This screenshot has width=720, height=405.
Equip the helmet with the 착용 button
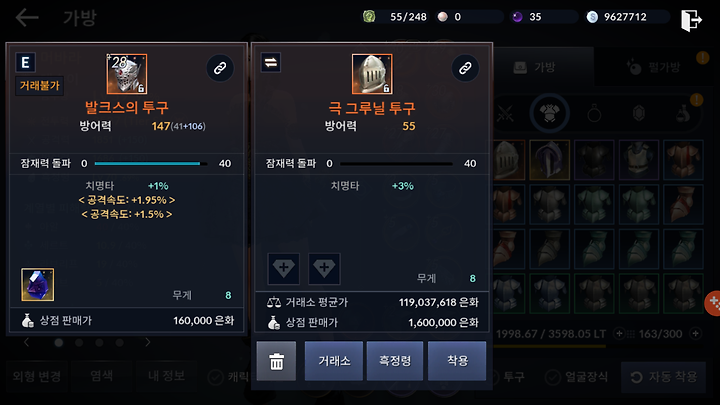pos(457,361)
